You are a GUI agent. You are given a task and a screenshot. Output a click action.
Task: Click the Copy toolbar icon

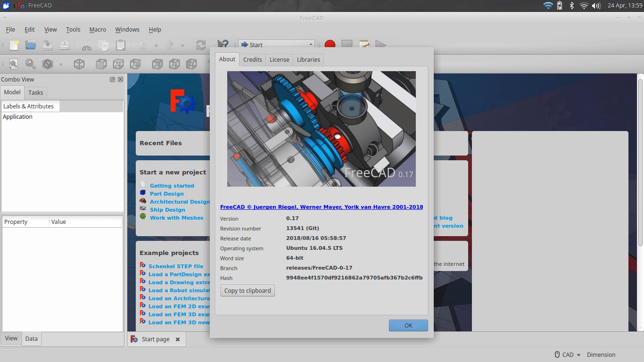(x=104, y=45)
